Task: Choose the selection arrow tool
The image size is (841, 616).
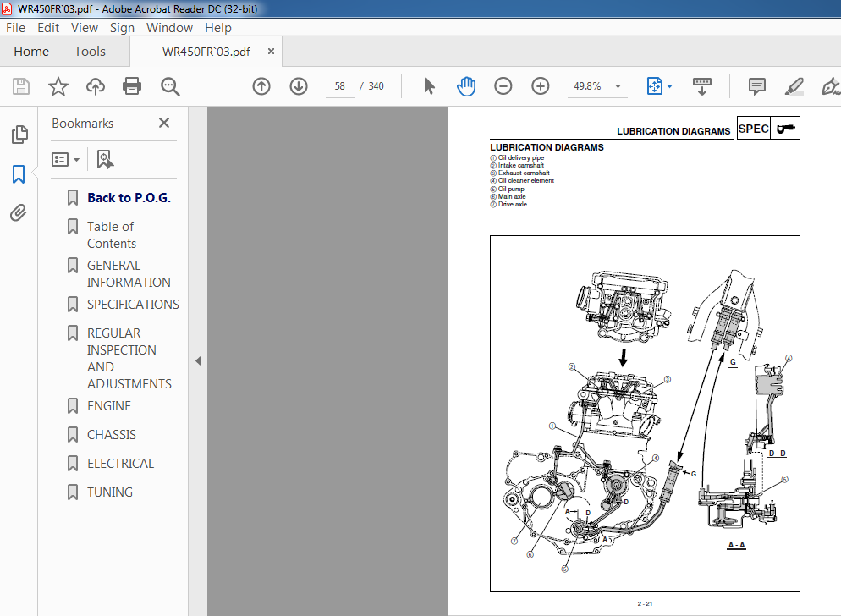Action: pyautogui.click(x=429, y=86)
